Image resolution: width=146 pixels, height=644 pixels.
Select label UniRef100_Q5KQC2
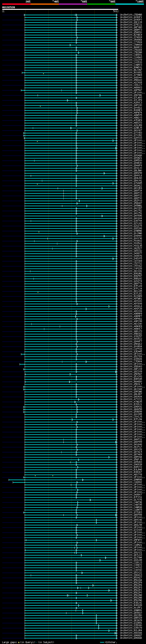pos(131,344)
